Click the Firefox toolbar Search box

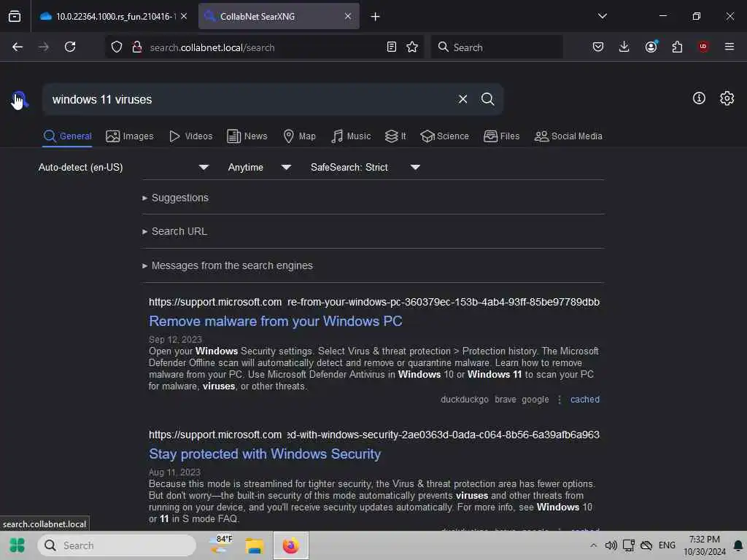497,47
